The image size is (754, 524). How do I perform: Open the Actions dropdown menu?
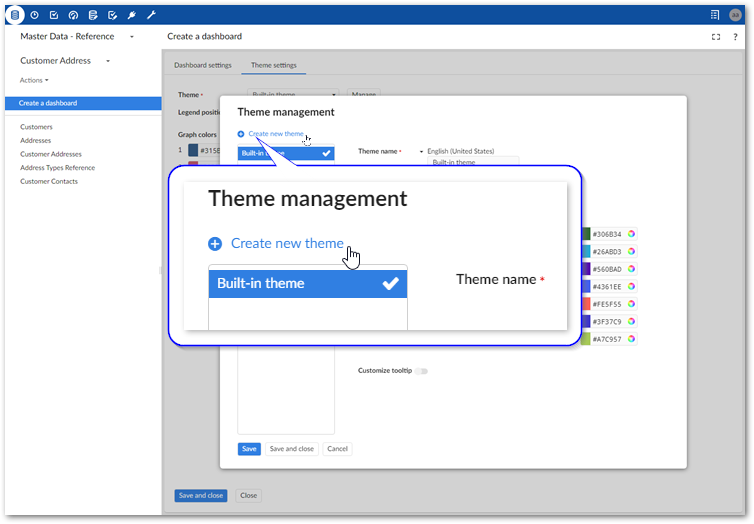coord(34,80)
